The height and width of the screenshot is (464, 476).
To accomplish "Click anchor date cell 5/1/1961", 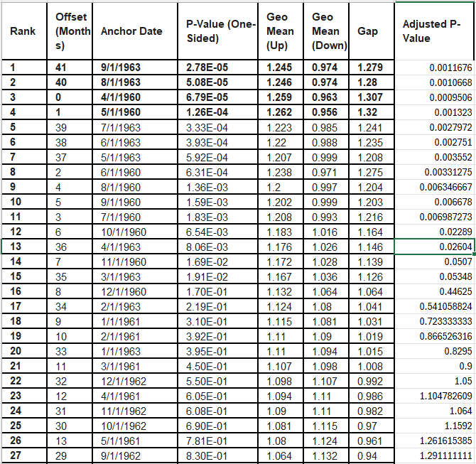I will [x=135, y=441].
